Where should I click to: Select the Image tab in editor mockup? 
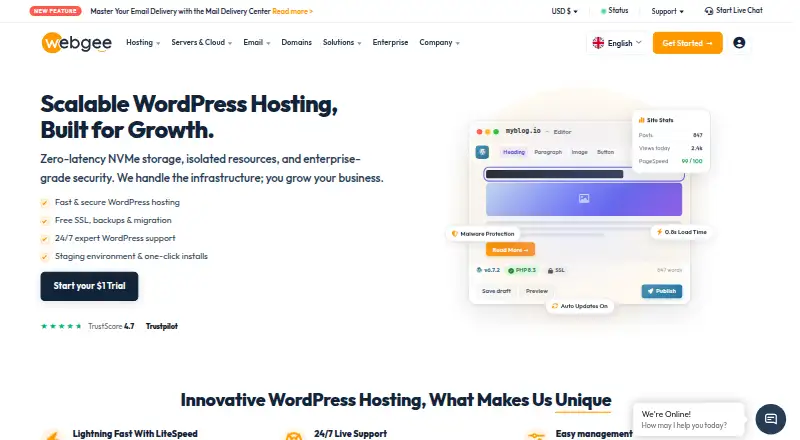click(x=580, y=152)
